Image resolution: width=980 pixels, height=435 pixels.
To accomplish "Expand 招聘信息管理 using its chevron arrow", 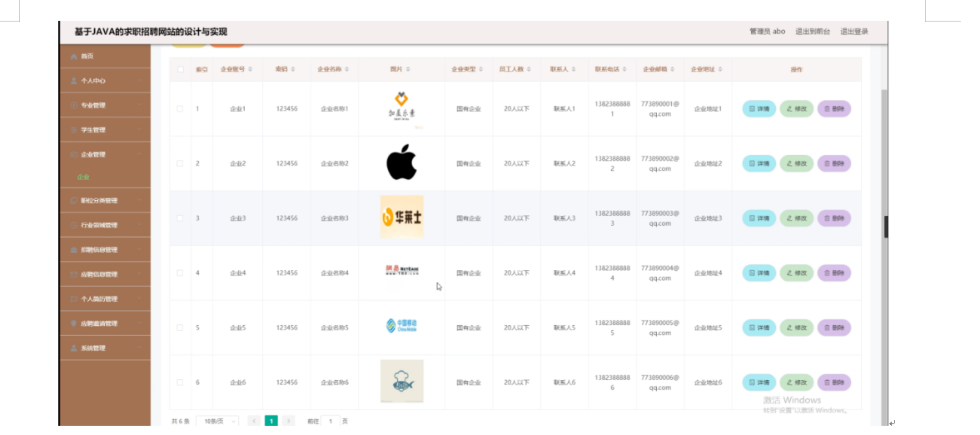I will [x=140, y=250].
